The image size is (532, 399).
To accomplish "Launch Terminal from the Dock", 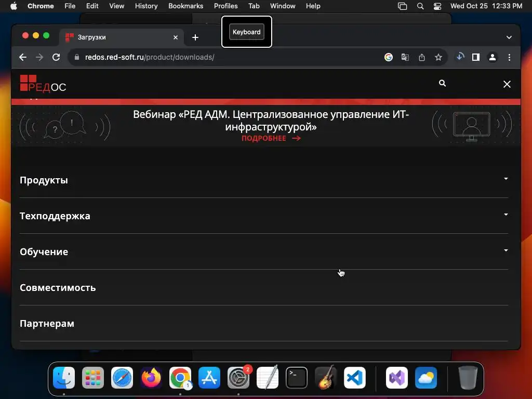I will [x=297, y=378].
